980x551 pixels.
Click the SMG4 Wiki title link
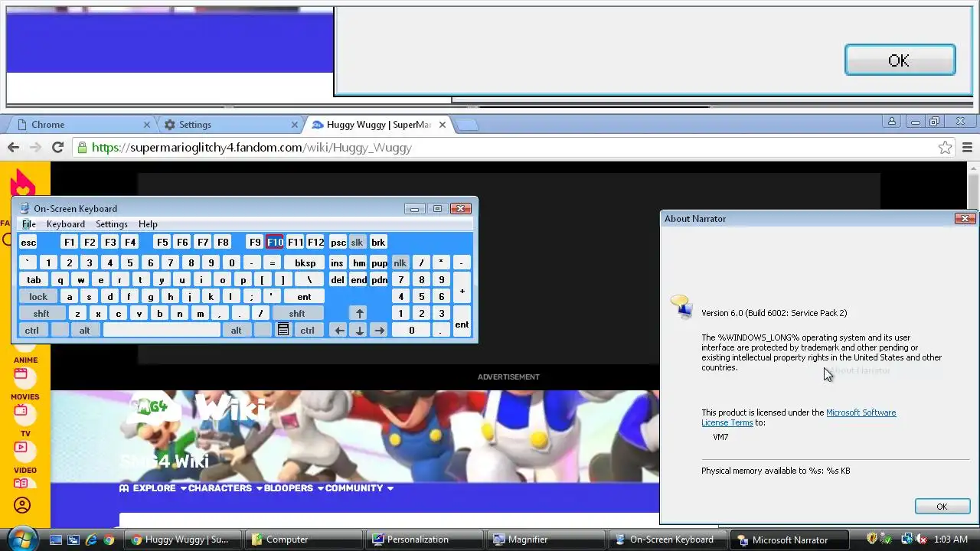tap(164, 461)
